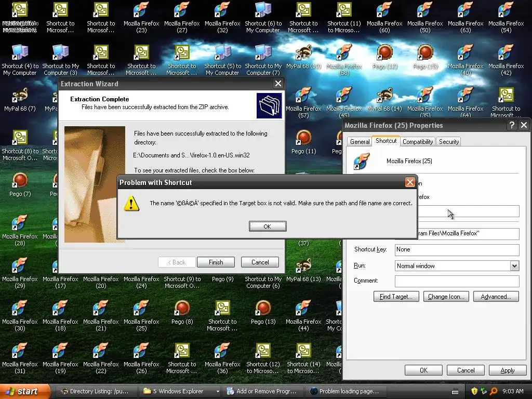The width and height of the screenshot is (532, 399).
Task: Switch to Add or Remove Programs taskbar item
Action: pos(263,391)
